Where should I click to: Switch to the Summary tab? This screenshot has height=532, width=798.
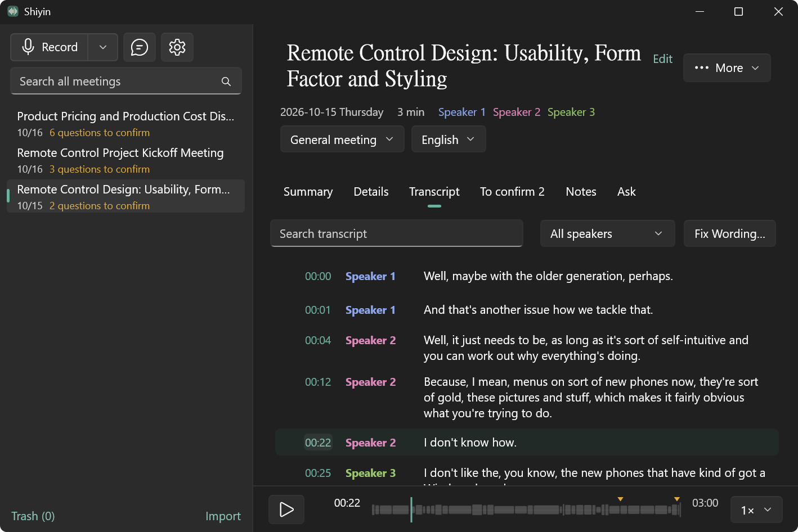click(308, 192)
